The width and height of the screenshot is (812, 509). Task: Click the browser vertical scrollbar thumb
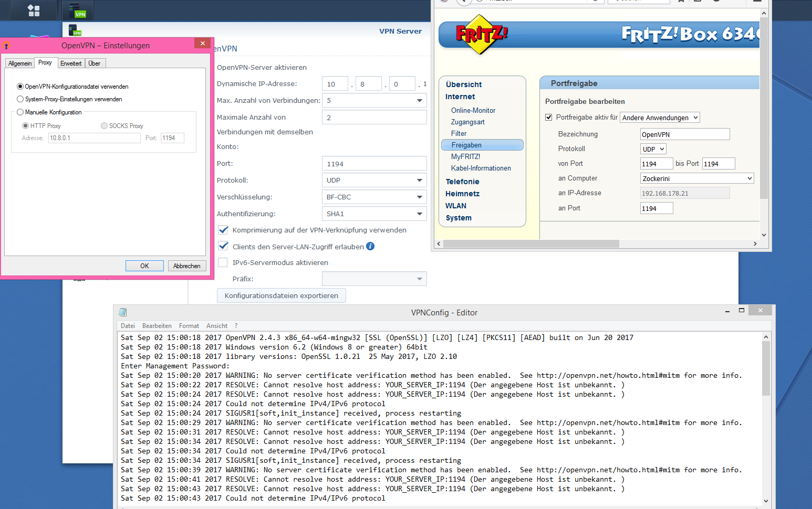click(764, 108)
